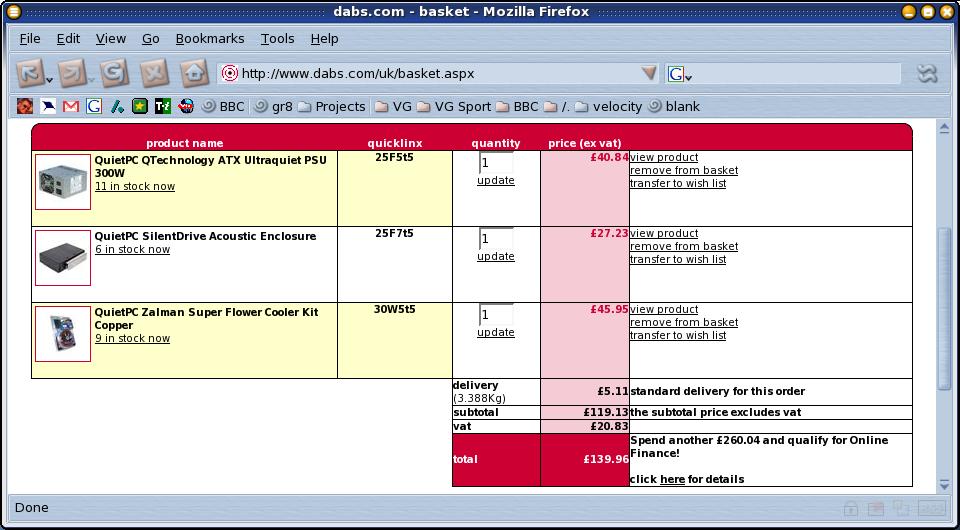Go to the Home page icon
This screenshot has height=530, width=960.
(194, 73)
